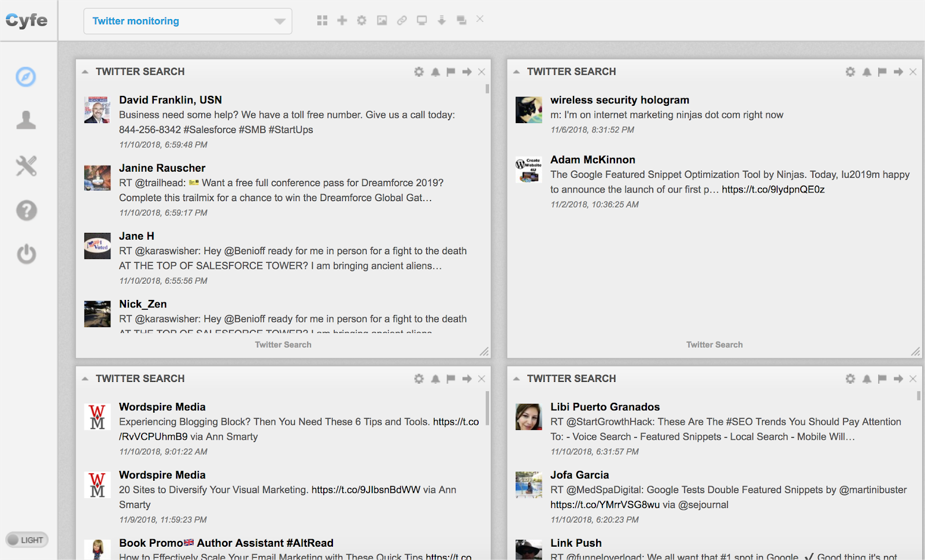This screenshot has width=925, height=560.
Task: Collapse the widget containing David Franklin tweet
Action: pyautogui.click(x=85, y=72)
